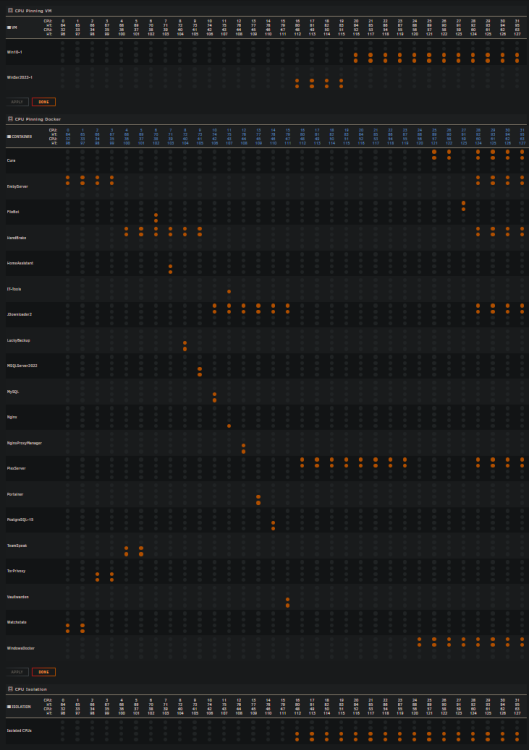Click the WinSer2022-1 VM name
Screen dimensions: 529x750
click(20, 77)
